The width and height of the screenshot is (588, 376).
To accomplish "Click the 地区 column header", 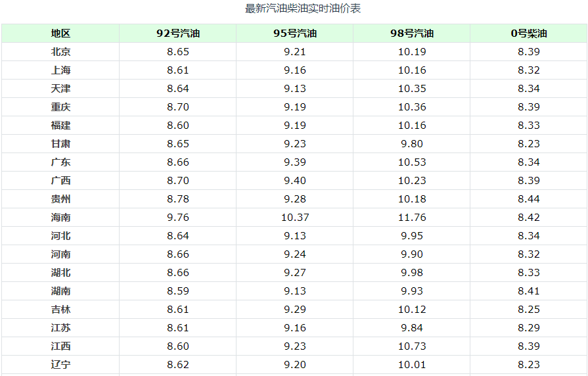I will (x=60, y=34).
